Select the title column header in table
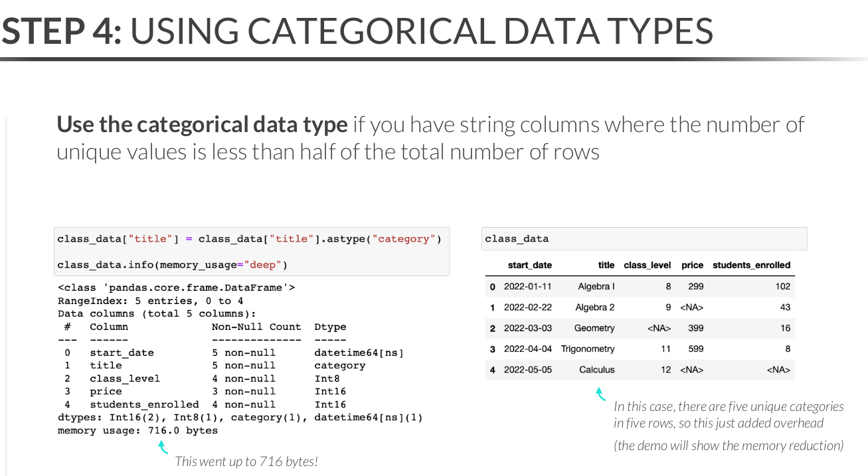The image size is (868, 476). click(606, 265)
